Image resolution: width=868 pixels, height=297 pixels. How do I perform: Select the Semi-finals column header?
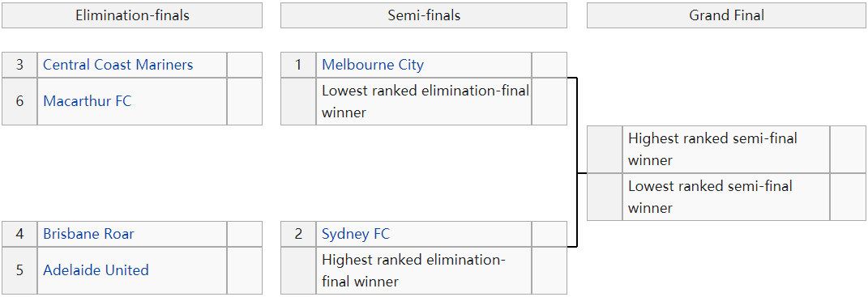[x=424, y=15]
